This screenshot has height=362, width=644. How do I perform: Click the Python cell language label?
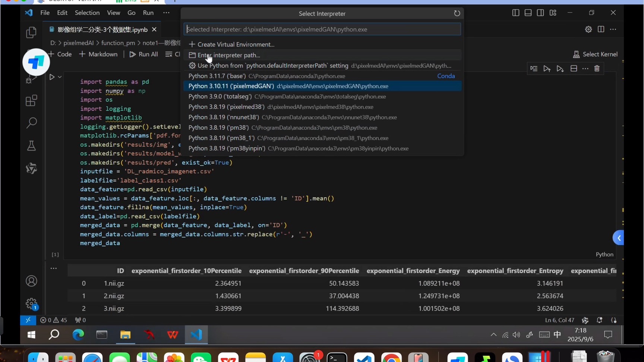604,254
